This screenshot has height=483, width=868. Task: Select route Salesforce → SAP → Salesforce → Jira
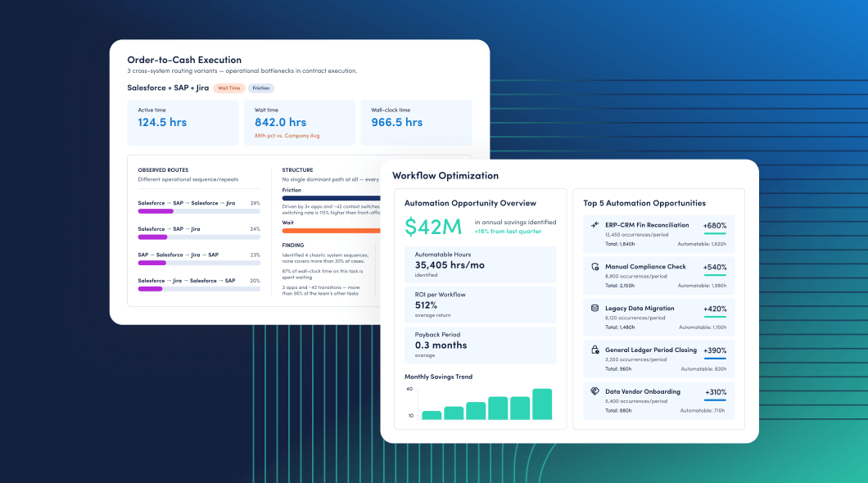coord(187,203)
